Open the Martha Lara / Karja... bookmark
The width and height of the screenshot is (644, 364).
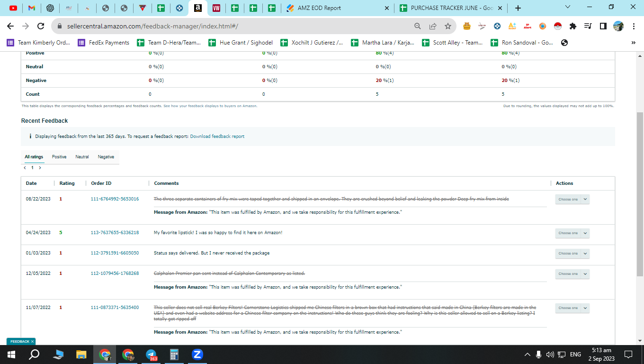(x=383, y=43)
